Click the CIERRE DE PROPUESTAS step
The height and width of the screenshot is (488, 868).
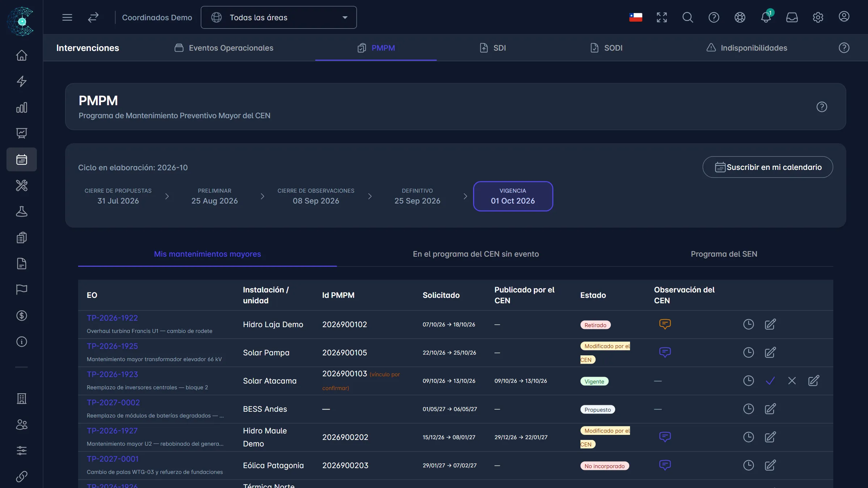[x=118, y=196]
